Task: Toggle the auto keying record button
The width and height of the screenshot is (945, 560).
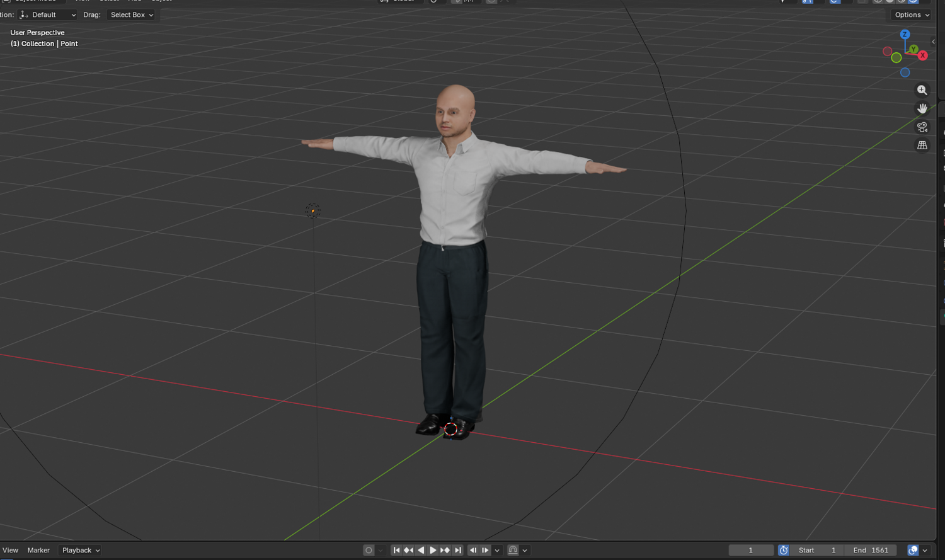Action: pos(369,550)
